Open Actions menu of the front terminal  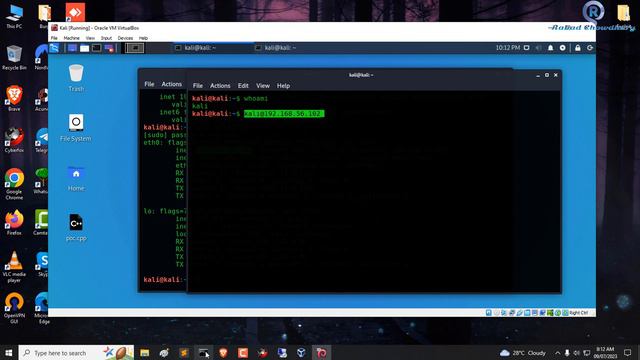pyautogui.click(x=220, y=86)
